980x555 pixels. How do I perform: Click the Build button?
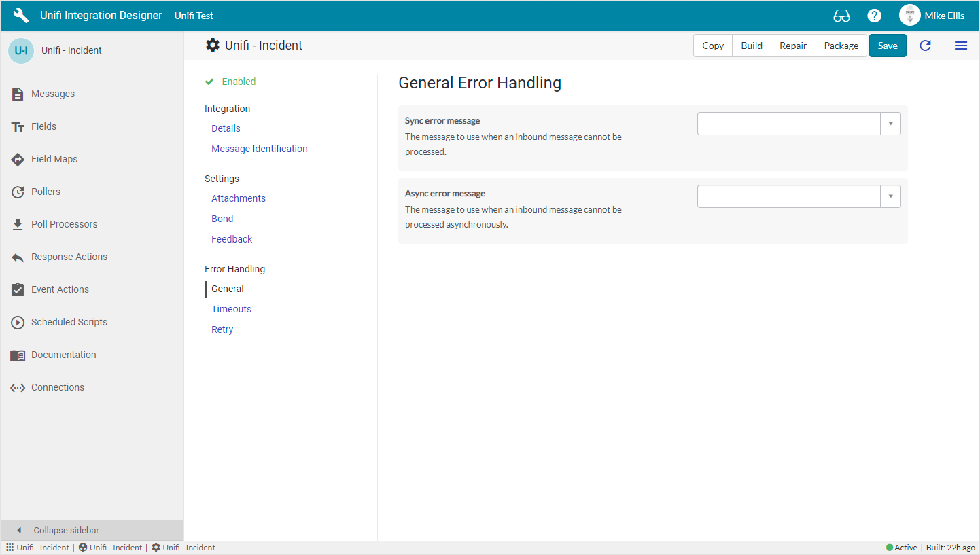pos(751,46)
